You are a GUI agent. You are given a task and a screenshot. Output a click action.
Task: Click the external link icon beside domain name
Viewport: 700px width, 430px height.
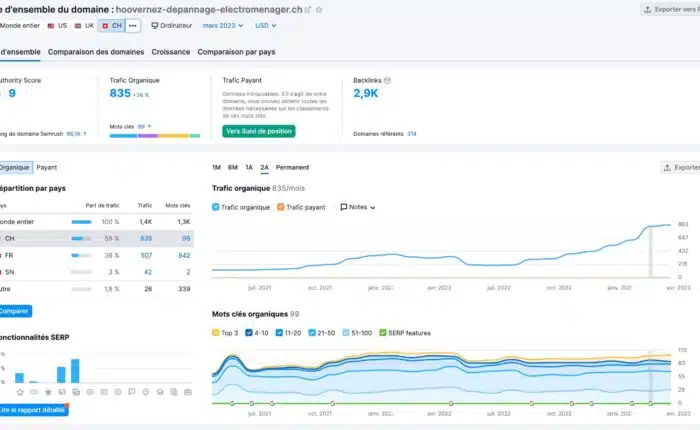click(308, 9)
